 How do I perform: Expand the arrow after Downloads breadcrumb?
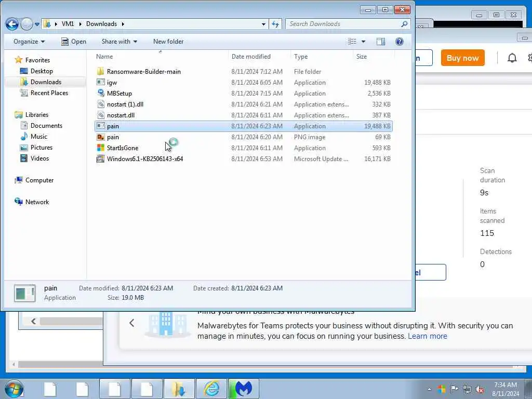coord(123,24)
